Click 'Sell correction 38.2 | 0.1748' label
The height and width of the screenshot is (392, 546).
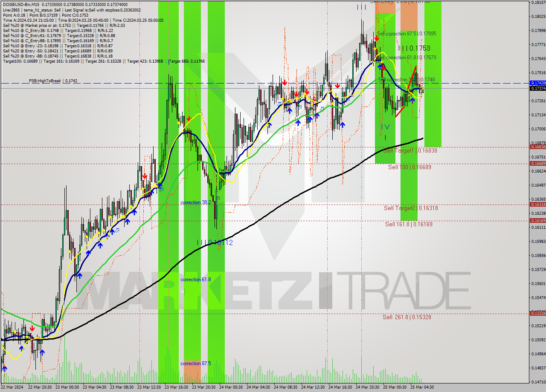407,80
